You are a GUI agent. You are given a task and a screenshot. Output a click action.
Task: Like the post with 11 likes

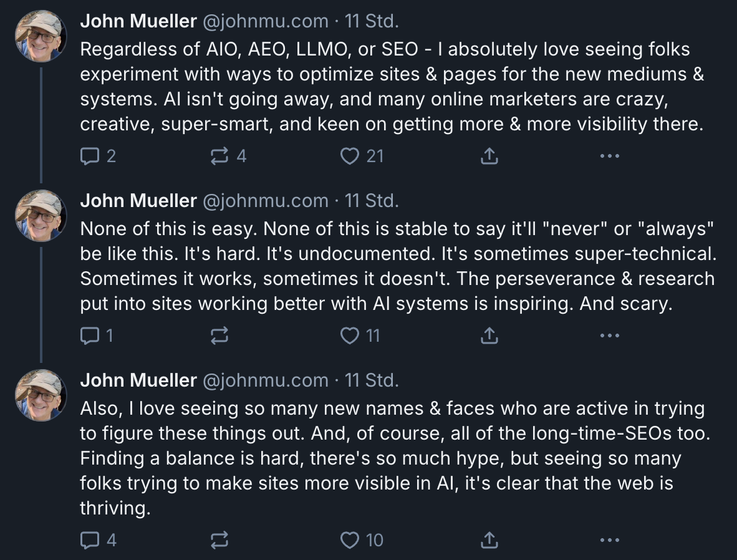350,336
